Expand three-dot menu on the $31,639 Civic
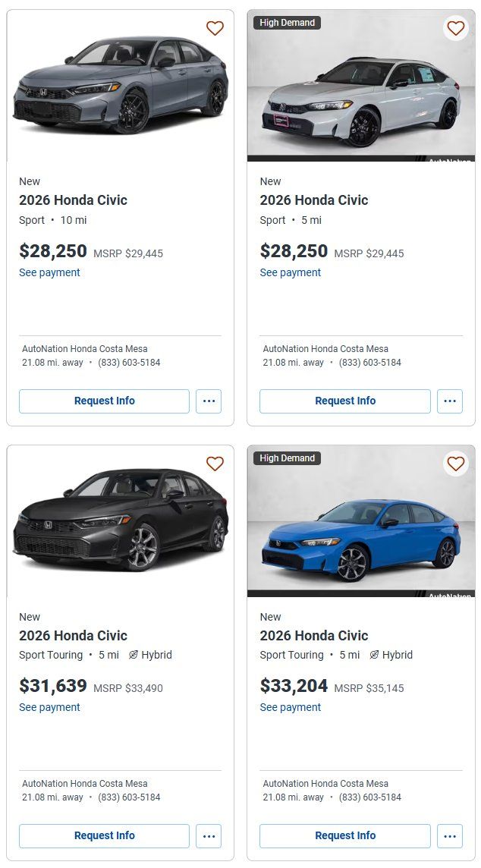The width and height of the screenshot is (481, 868). [209, 836]
